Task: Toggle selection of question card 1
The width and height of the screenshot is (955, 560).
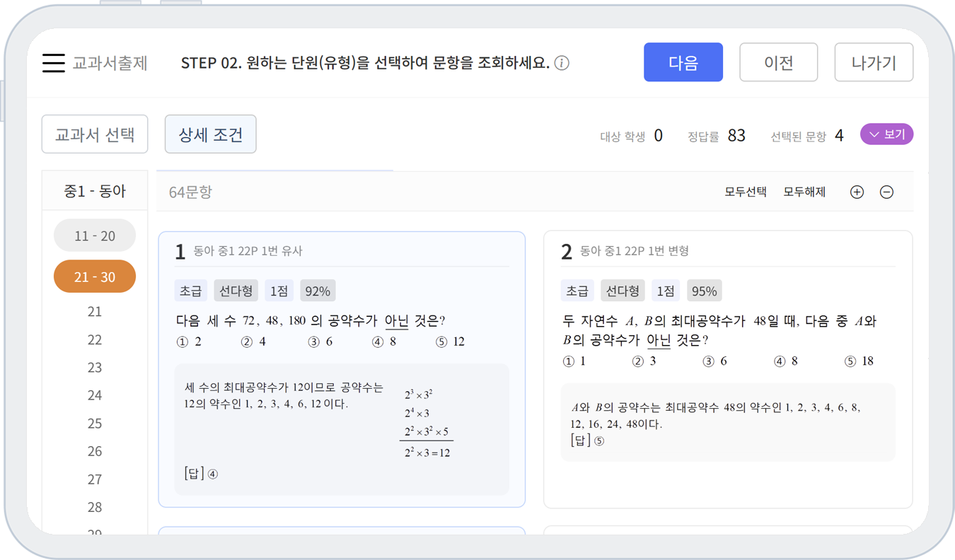Action: pos(342,251)
